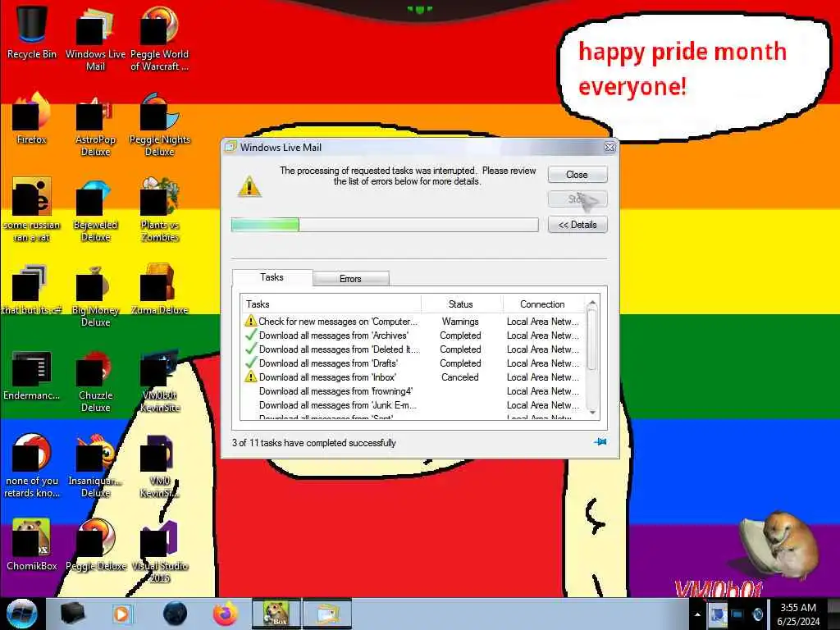Select the Endermanc... desktop icon

32,375
